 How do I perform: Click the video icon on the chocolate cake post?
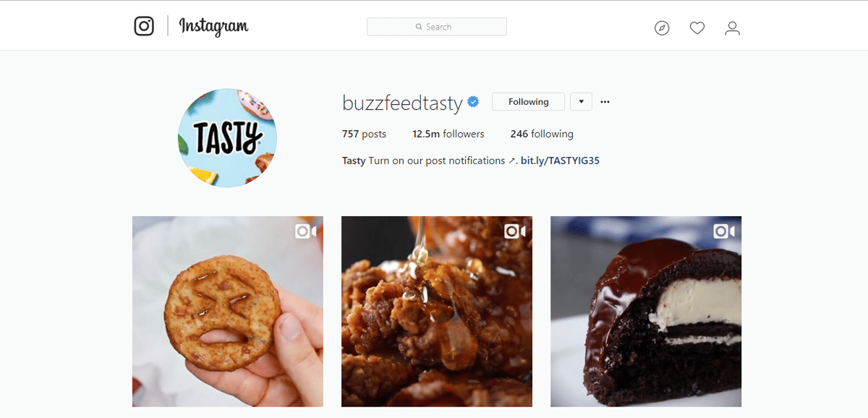[724, 231]
